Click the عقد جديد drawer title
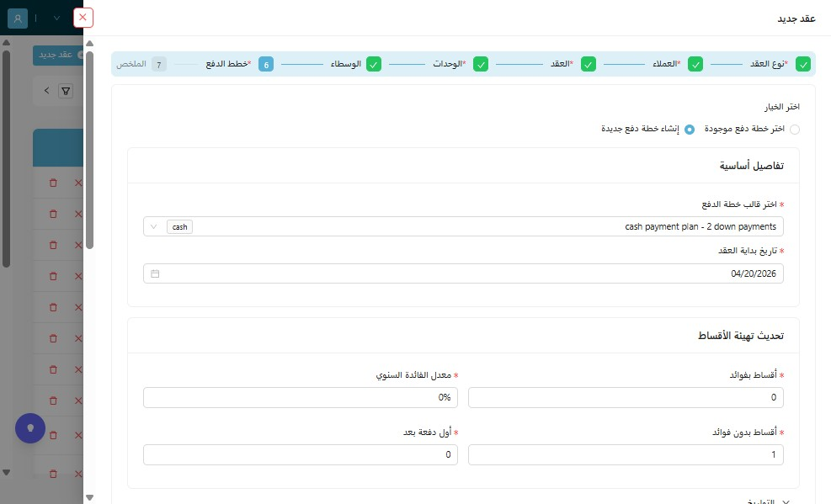Screen dimensions: 831x504 pyautogui.click(x=796, y=19)
